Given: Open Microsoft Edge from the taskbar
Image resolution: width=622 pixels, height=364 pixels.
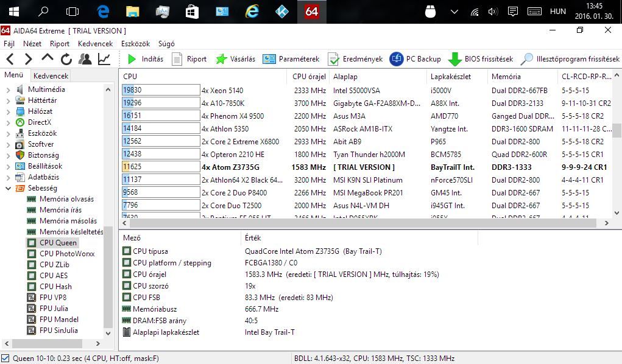Looking at the screenshot, I should (103, 12).
